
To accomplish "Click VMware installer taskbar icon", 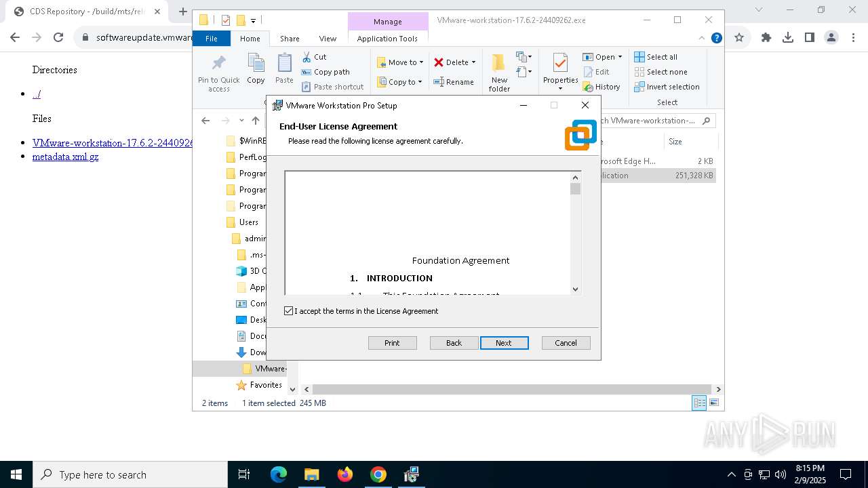I will tap(412, 474).
